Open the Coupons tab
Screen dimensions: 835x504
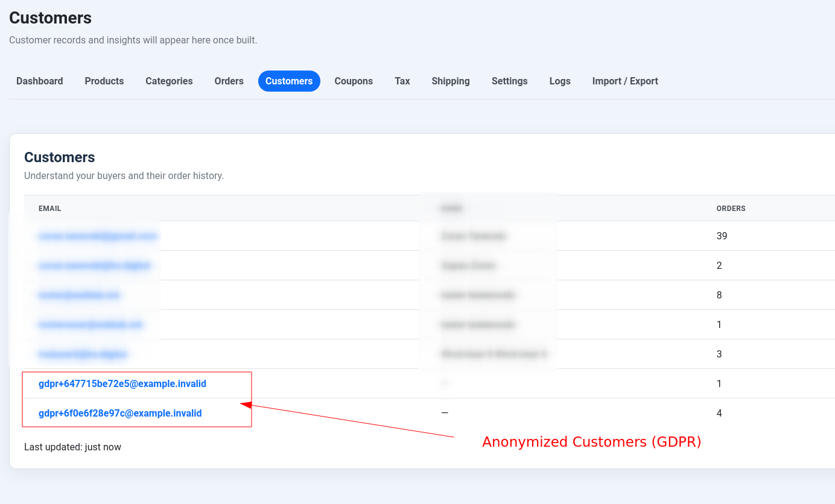click(354, 81)
